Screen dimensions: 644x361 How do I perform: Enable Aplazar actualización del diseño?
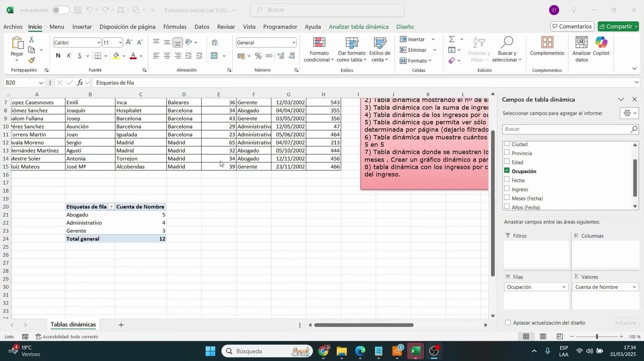click(x=508, y=323)
